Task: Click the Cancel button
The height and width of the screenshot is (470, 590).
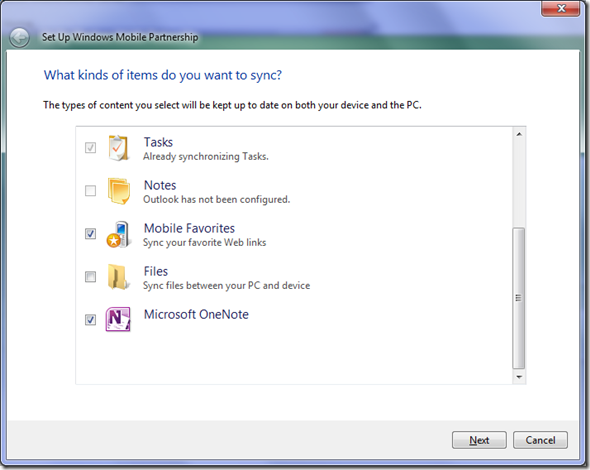Action: [x=540, y=440]
